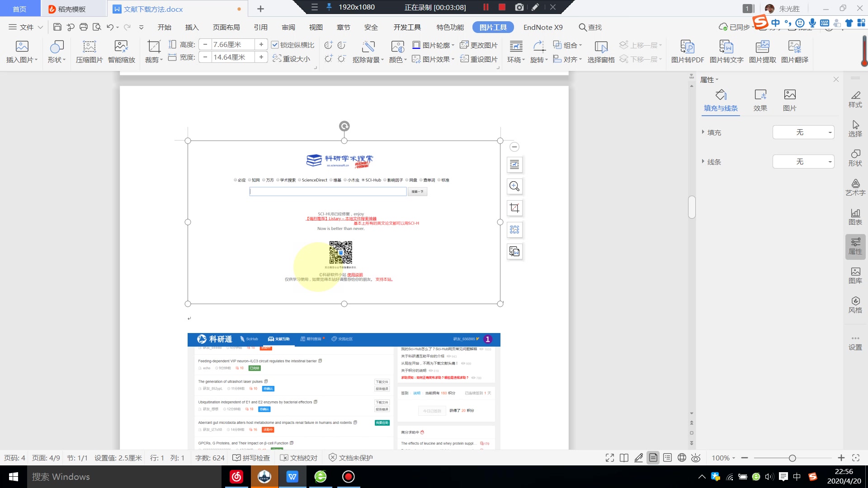Click the crop floating icon beside the image
The height and width of the screenshot is (488, 868).
514,208
